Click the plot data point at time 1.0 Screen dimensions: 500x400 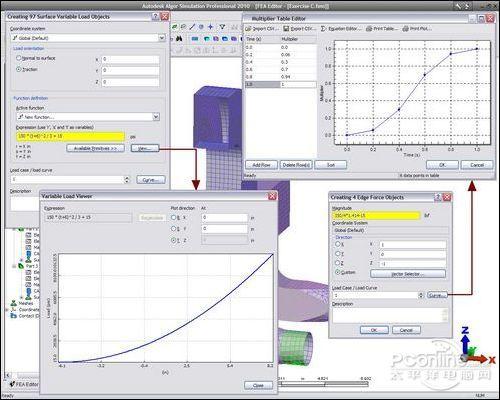pos(477,49)
